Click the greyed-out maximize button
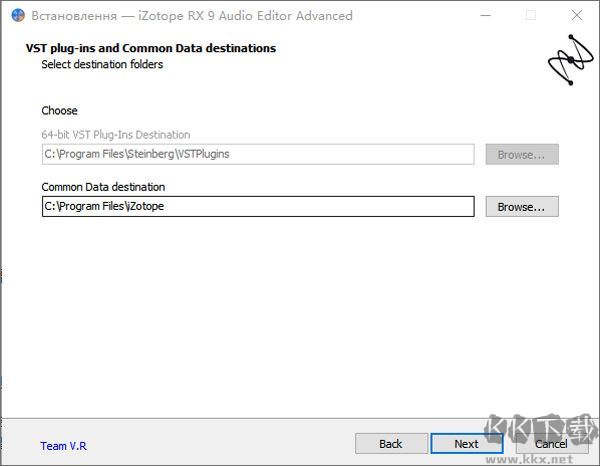The image size is (600, 466). [531, 15]
